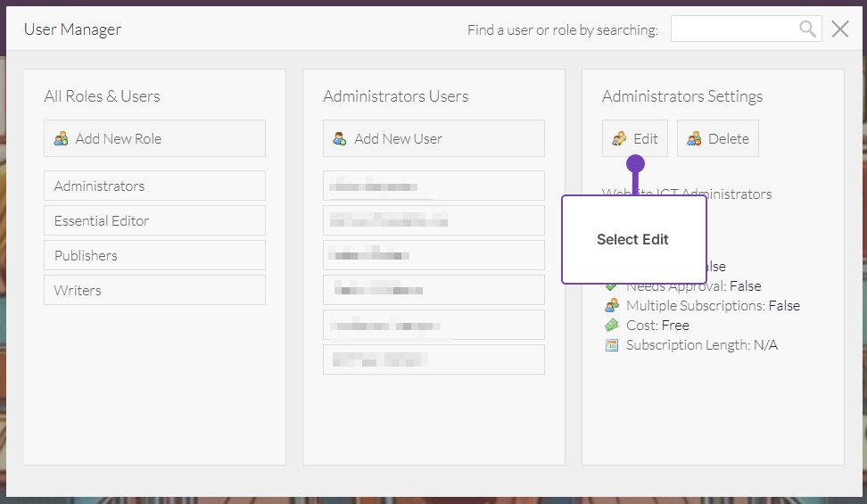The width and height of the screenshot is (867, 504).
Task: Click the User Manager title text
Action: [x=72, y=29]
